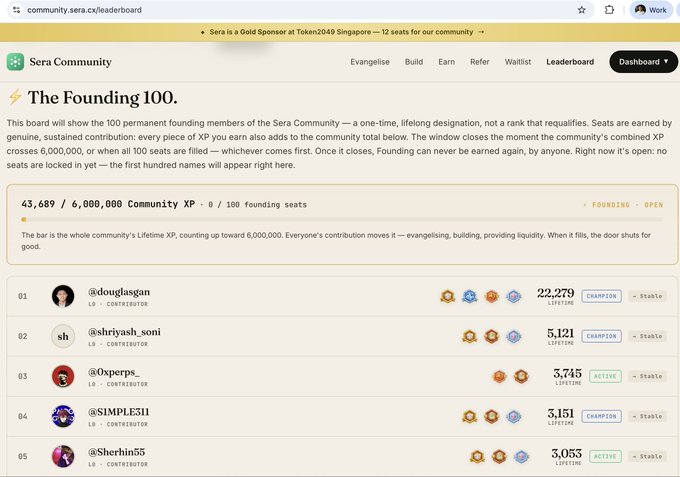Open @douglasgan's avatar

coord(63,296)
